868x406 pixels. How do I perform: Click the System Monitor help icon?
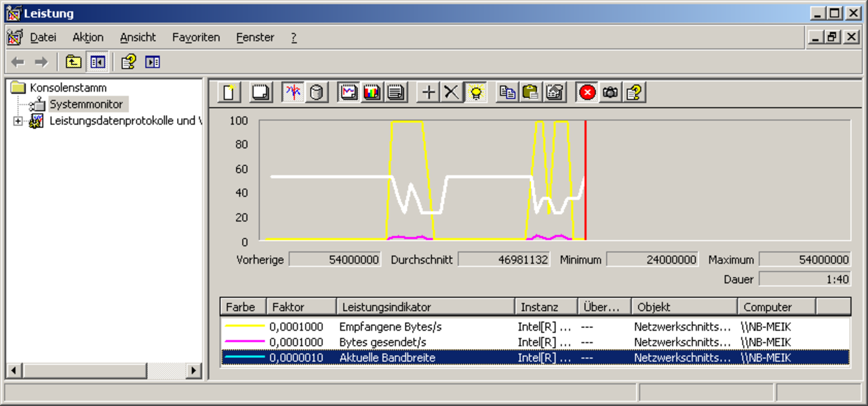coord(634,92)
